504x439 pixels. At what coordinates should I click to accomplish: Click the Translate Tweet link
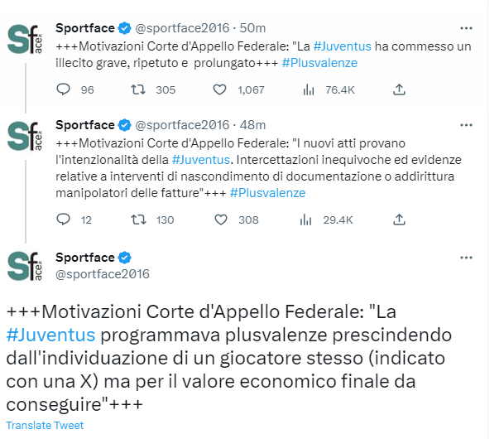pos(45,425)
